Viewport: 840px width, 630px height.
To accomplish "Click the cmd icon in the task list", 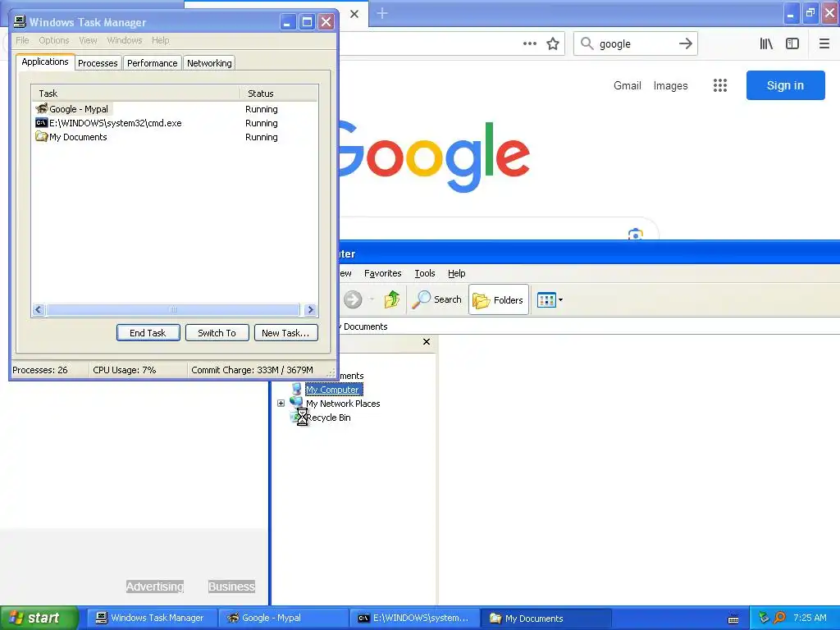I will (x=41, y=123).
